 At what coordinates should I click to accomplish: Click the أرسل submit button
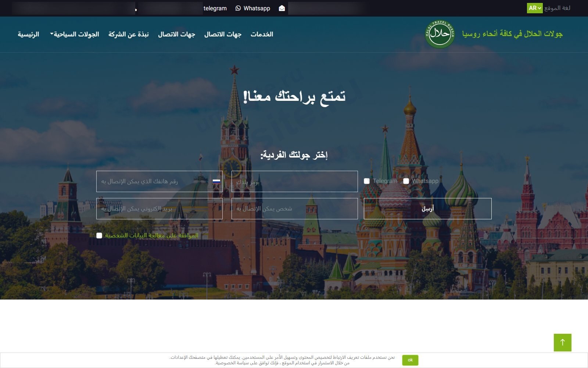click(428, 209)
